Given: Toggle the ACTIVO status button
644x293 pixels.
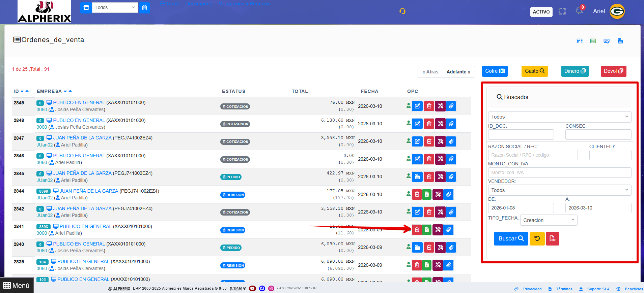Looking at the screenshot, I should click(541, 12).
